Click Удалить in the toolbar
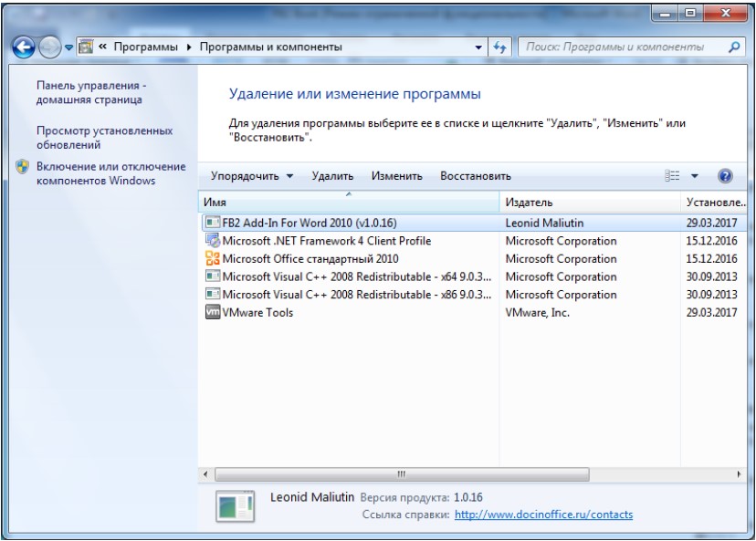Image resolution: width=756 pixels, height=541 pixels. click(x=332, y=176)
